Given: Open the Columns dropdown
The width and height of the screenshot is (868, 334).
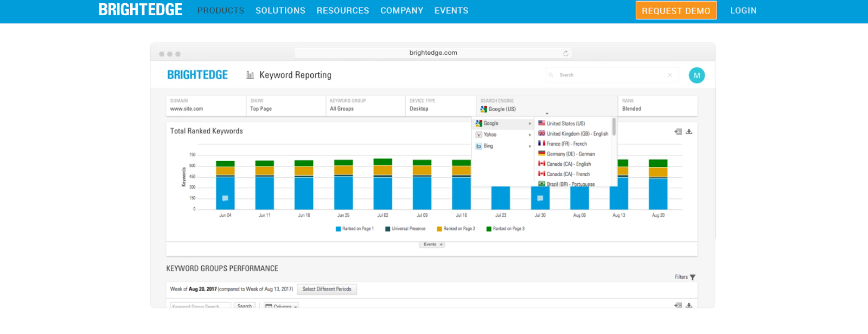Looking at the screenshot, I should 281,306.
